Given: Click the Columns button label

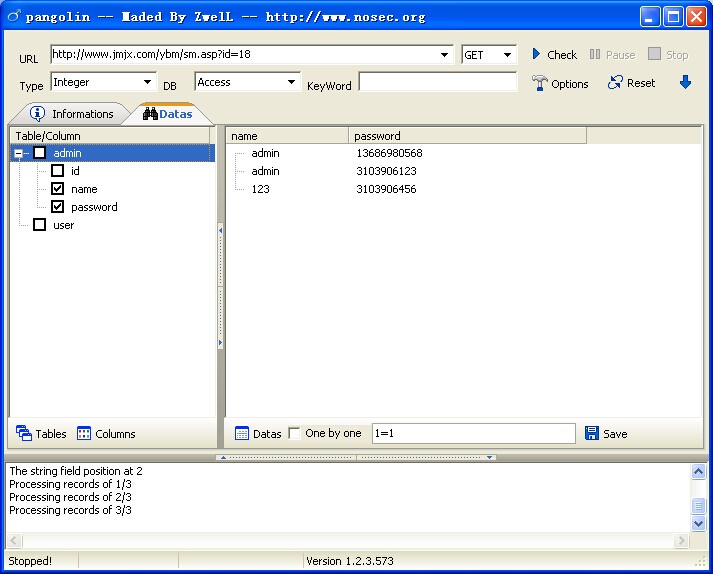Looking at the screenshot, I should coord(115,434).
